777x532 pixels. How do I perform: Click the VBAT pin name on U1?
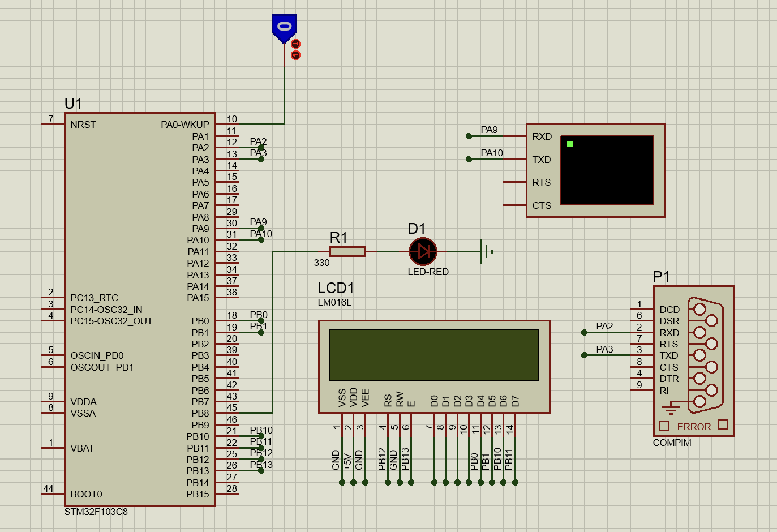click(82, 448)
